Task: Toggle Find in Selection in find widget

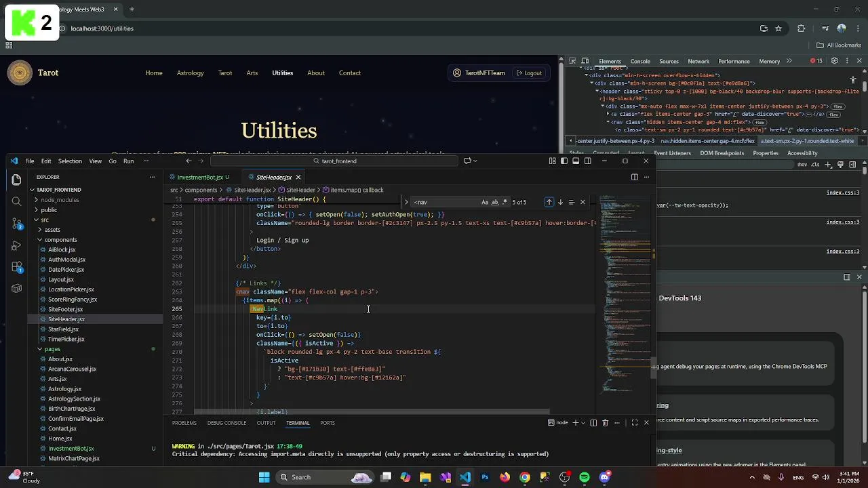Action: coord(571,202)
